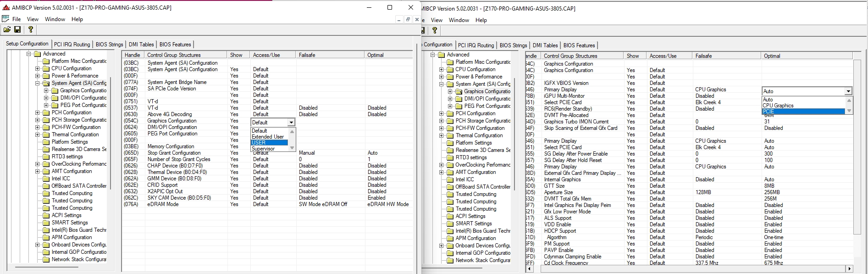868x274 pixels.
Task: Click the ACPI Settings folder icon in right tree
Action: (x=450, y=216)
